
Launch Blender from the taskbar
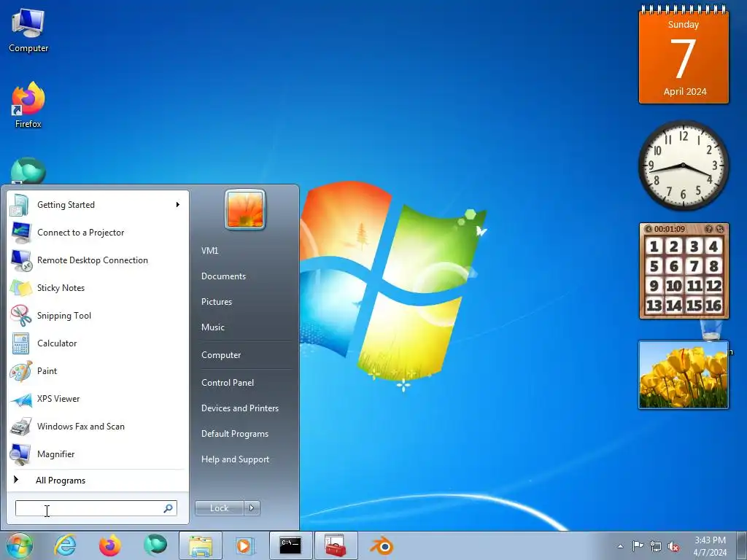coord(381,545)
